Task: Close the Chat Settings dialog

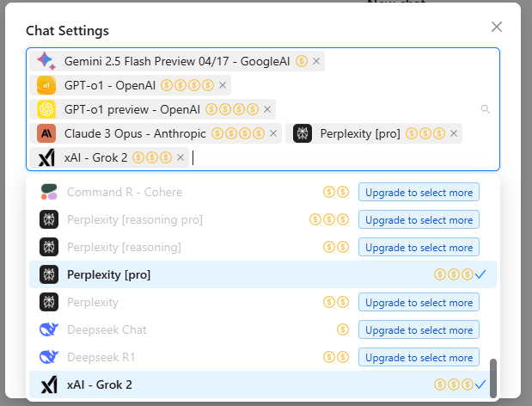Action: (496, 27)
